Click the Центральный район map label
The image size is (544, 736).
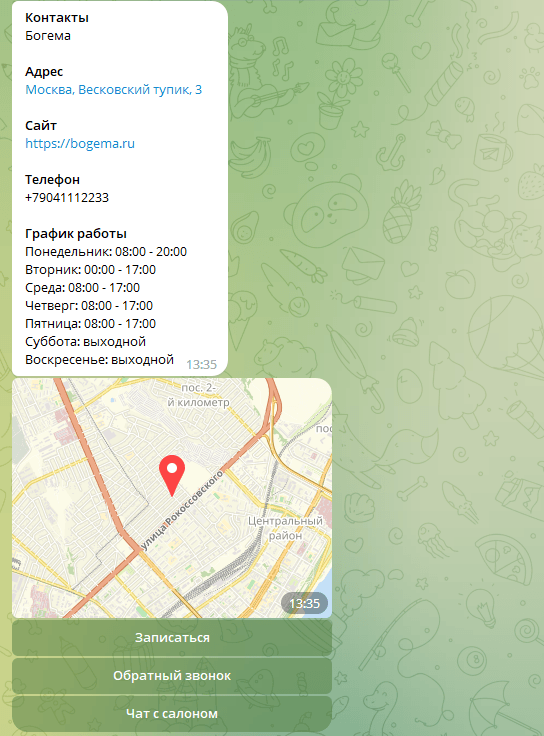click(285, 528)
